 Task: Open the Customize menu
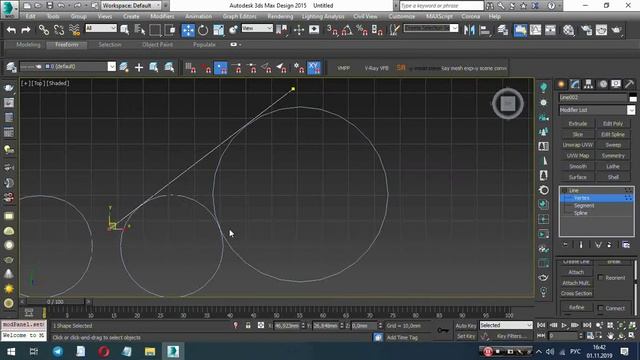point(402,16)
